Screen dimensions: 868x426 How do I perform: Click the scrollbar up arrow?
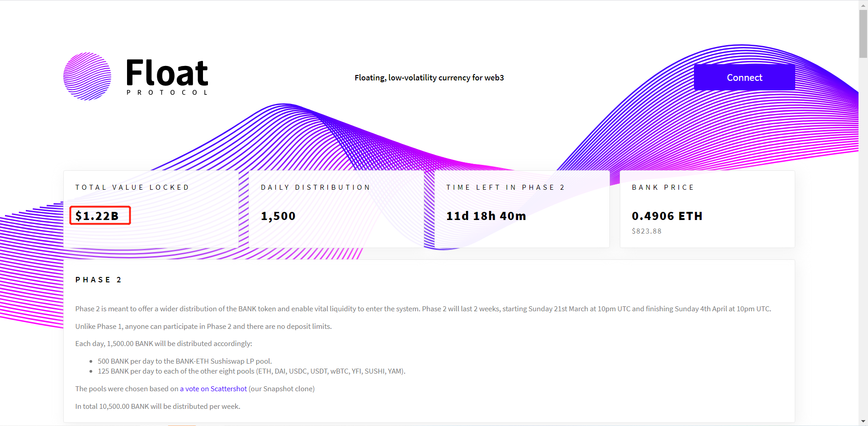[x=863, y=5]
